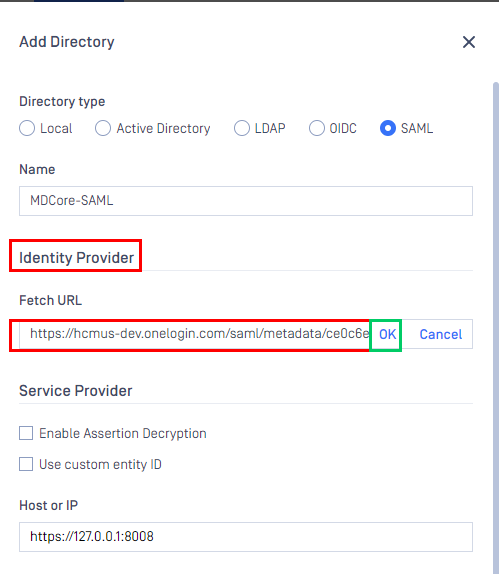The width and height of the screenshot is (500, 575).
Task: Click the Service Provider section heading
Action: pos(76,391)
